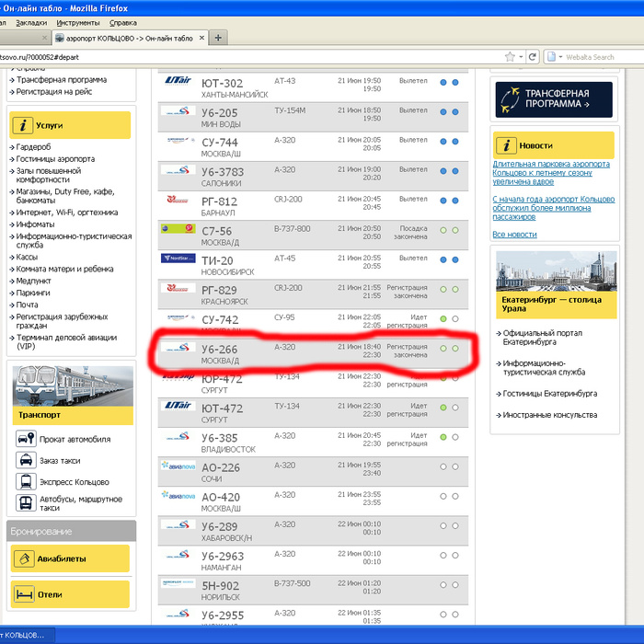644x644 pixels.
Task: Click the car rental icon
Action: [26, 439]
